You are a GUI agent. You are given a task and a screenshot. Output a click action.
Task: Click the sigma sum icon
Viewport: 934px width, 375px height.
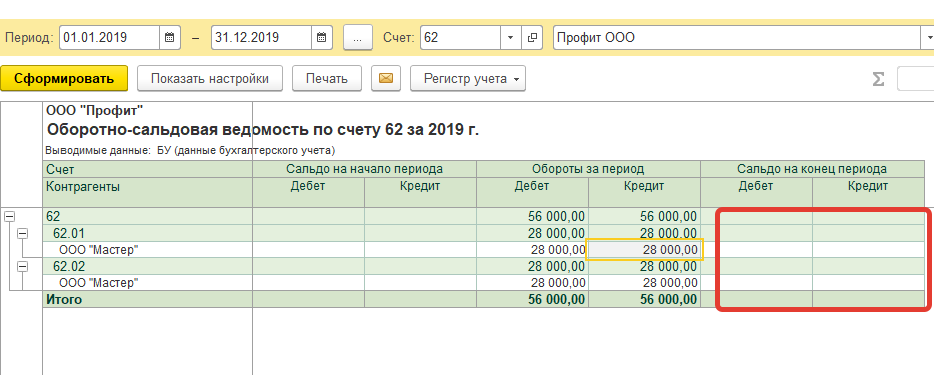click(878, 79)
